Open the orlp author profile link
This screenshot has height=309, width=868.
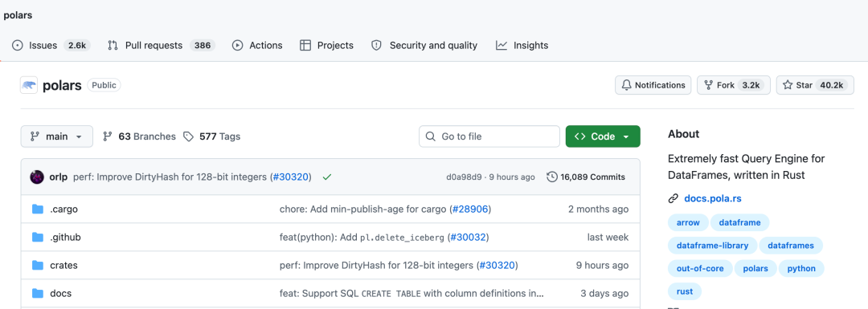click(59, 177)
